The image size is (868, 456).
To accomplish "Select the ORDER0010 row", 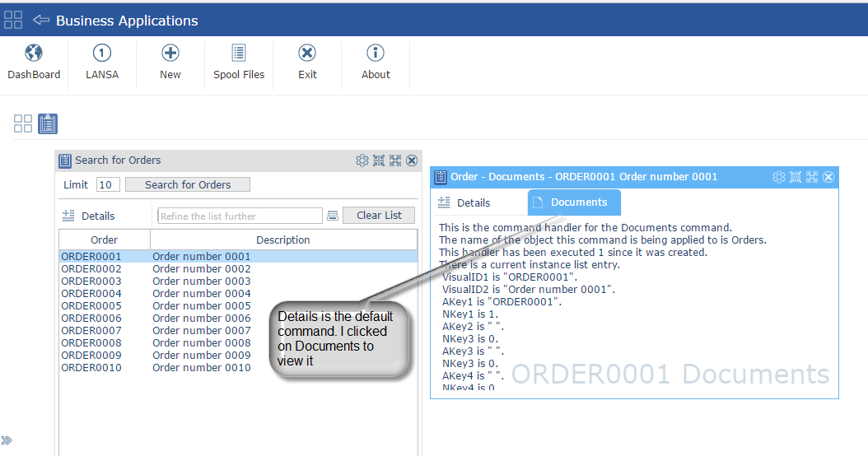I will (238, 367).
